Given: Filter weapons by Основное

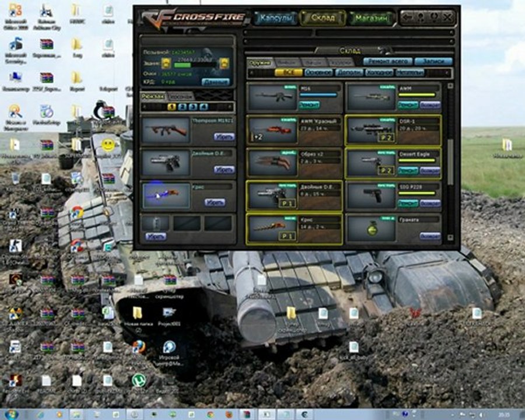Looking at the screenshot, I should pyautogui.click(x=318, y=72).
